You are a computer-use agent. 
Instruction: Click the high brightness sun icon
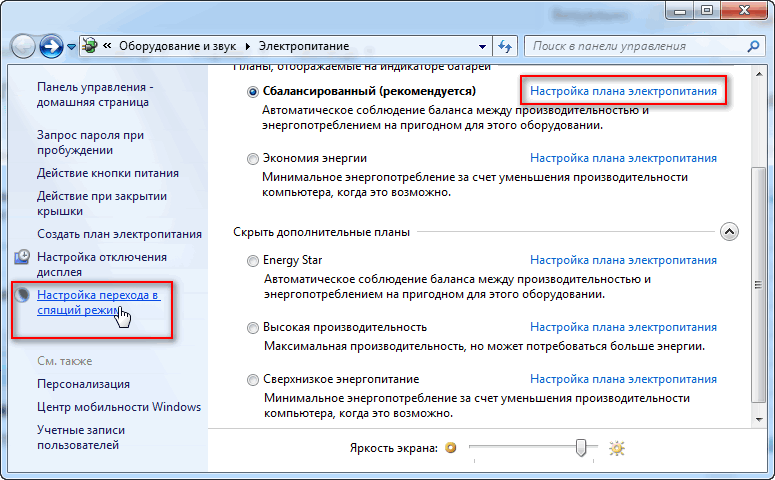pyautogui.click(x=617, y=448)
